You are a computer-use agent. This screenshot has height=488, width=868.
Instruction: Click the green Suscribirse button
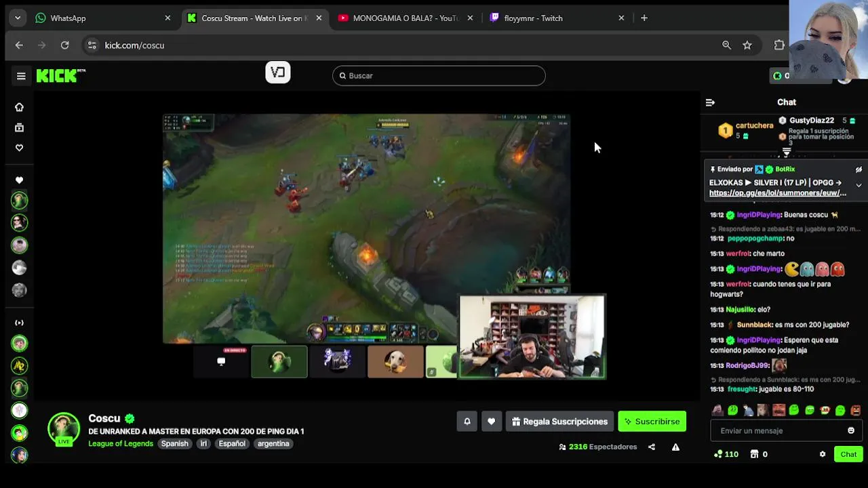coord(652,422)
